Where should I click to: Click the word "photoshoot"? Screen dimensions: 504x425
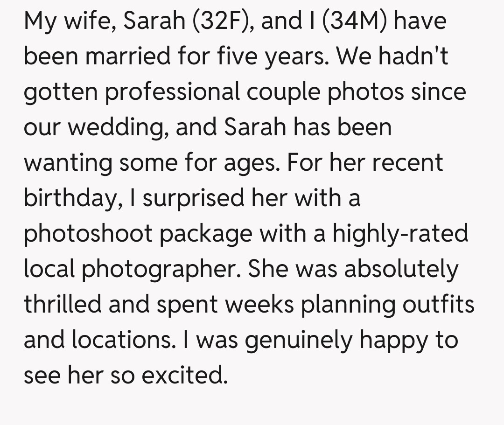87,234
